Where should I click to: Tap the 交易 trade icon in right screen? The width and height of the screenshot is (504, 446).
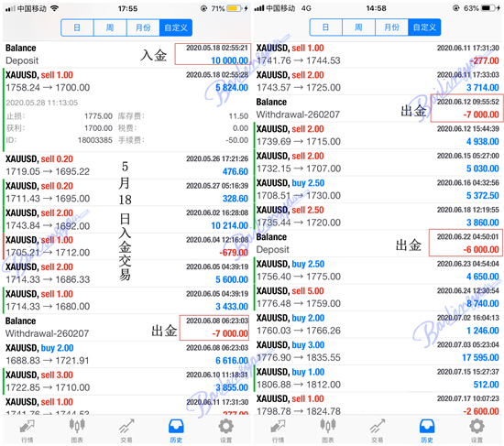[378, 430]
